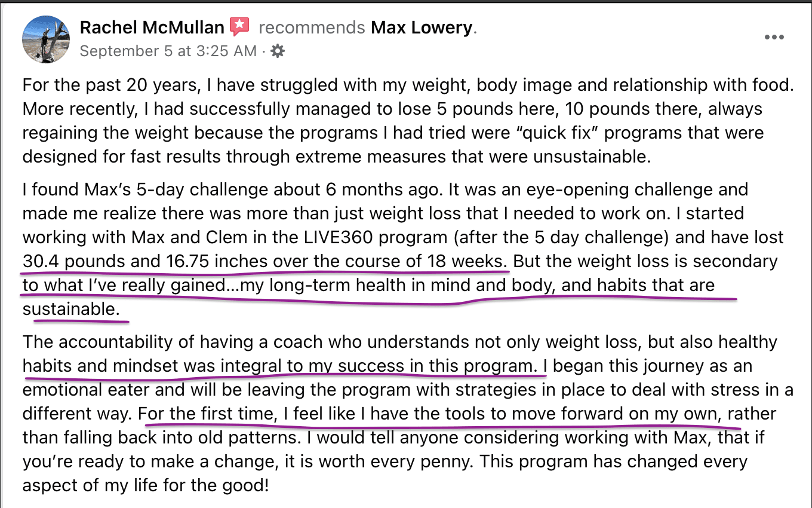
Task: Click the underlined "30.4 pounds and 16.75 inches" text
Action: (147, 262)
